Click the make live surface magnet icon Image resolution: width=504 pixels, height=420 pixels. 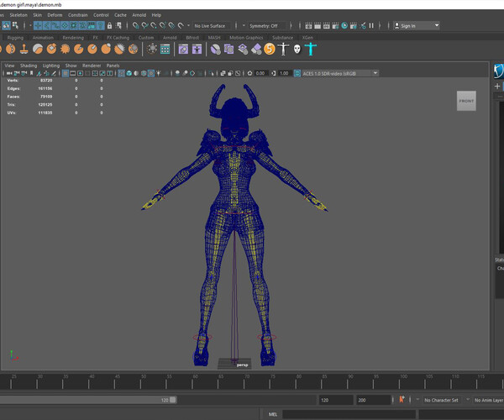(x=181, y=26)
